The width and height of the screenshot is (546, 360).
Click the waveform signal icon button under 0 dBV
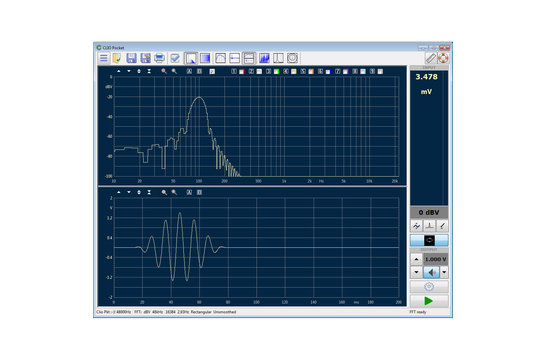[x=416, y=226]
